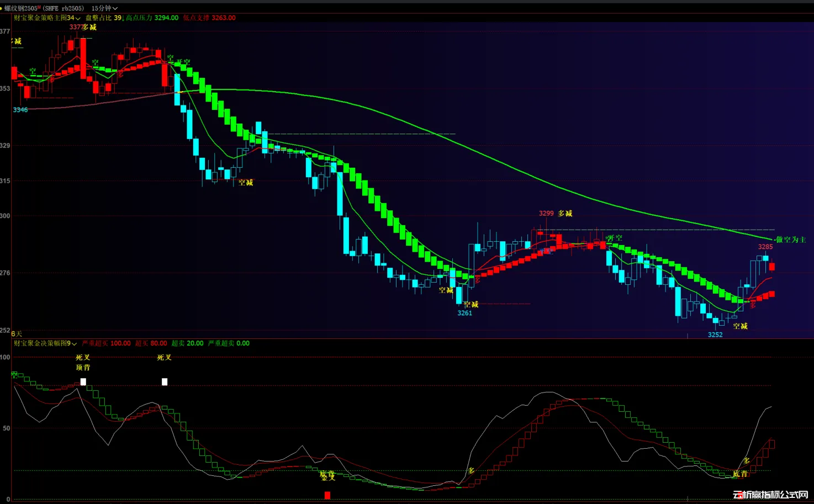Click the yellow dot icon beside 螺纹钢2505
The width and height of the screenshot is (814, 504).
coord(2,8)
